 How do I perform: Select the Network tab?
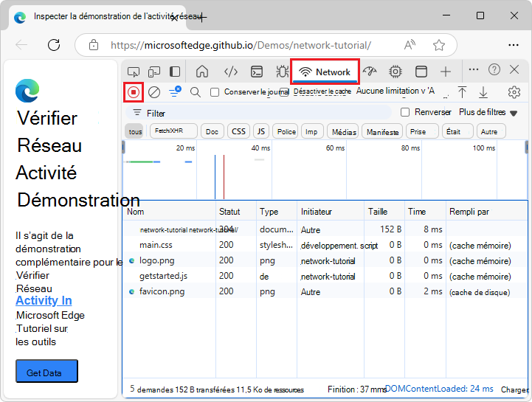[325, 72]
